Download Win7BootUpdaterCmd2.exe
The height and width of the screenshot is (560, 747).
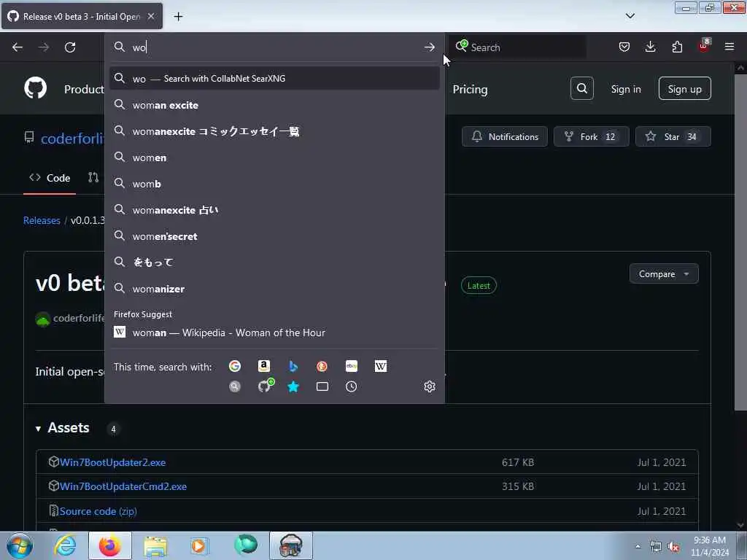pos(123,486)
